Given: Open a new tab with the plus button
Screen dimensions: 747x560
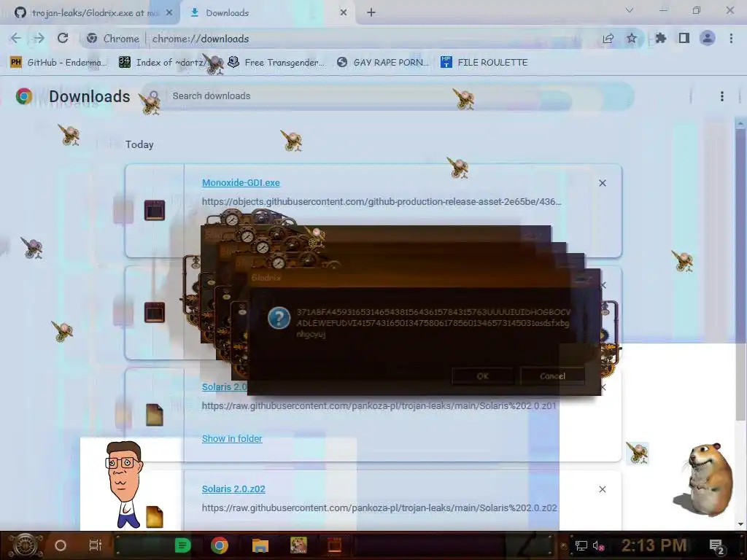Looking at the screenshot, I should click(x=371, y=13).
